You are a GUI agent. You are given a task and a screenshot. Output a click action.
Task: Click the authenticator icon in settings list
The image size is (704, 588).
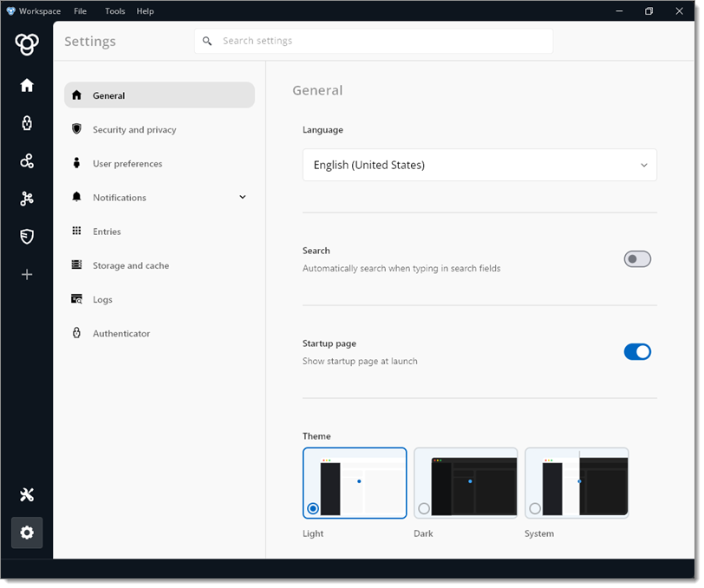coord(77,333)
